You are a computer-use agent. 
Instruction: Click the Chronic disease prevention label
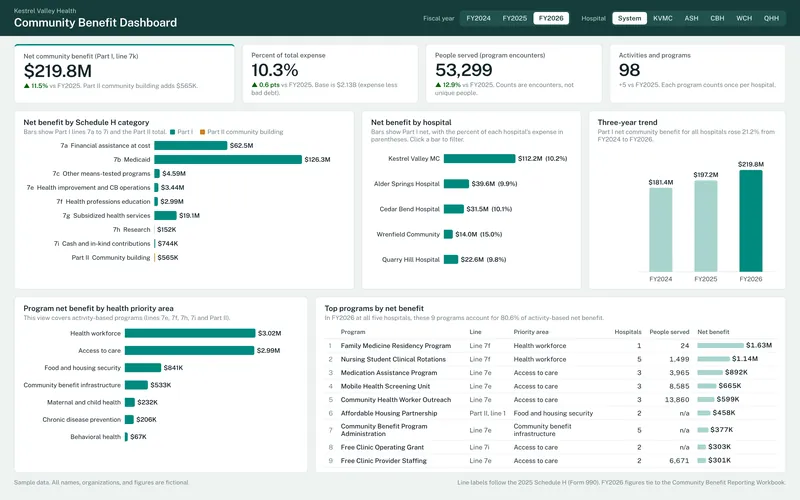(x=82, y=420)
